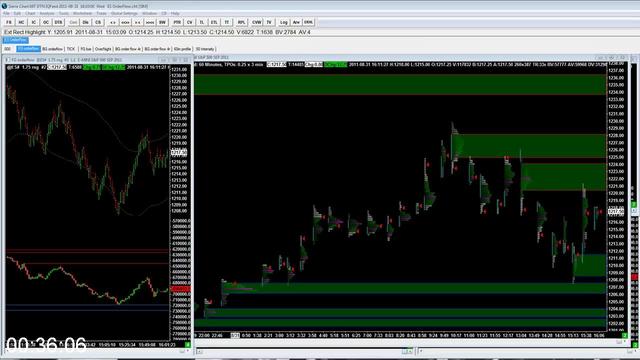Open the Chart menu
Image resolution: width=640 pixels, height=360 pixels.
(x=30, y=13)
